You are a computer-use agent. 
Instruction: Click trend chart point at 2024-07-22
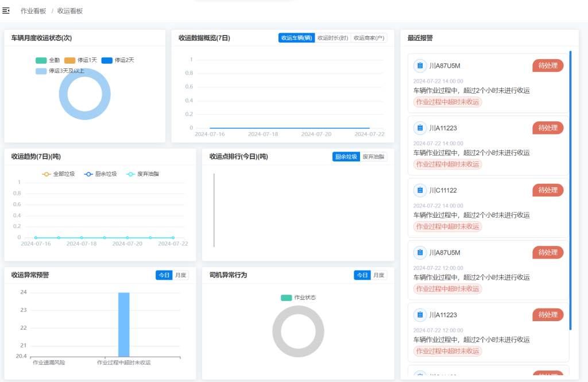tap(173, 238)
